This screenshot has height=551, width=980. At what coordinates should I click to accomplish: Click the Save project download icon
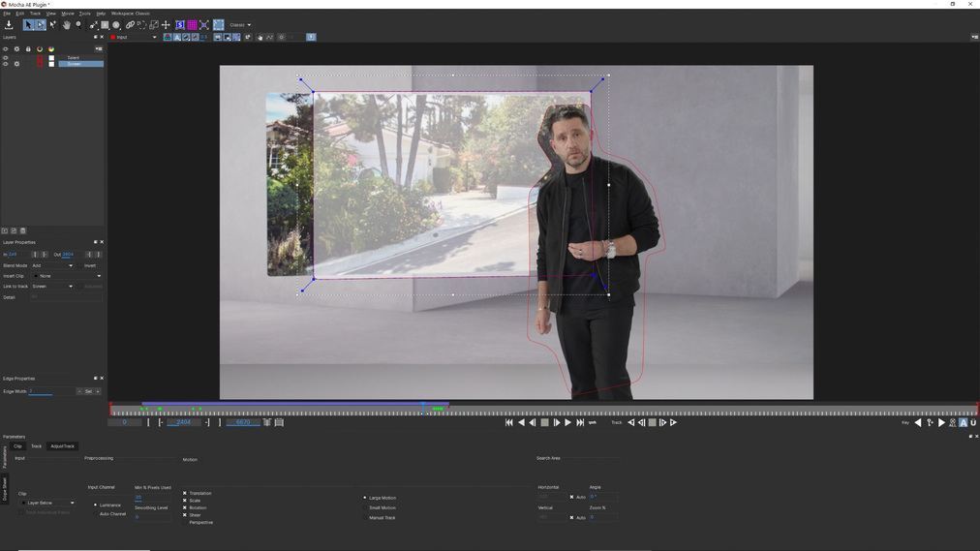(x=9, y=25)
